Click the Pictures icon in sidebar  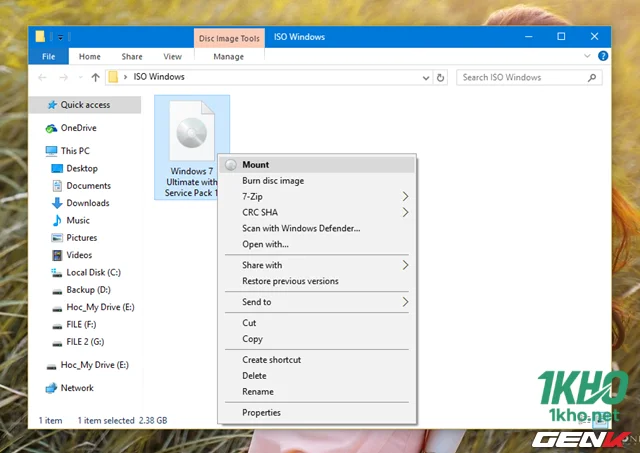pyautogui.click(x=57, y=238)
